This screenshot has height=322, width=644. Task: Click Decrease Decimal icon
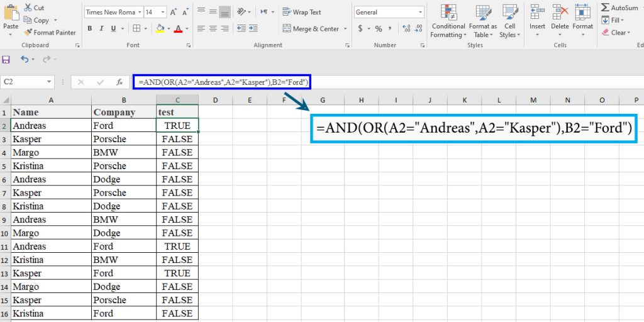418,28
